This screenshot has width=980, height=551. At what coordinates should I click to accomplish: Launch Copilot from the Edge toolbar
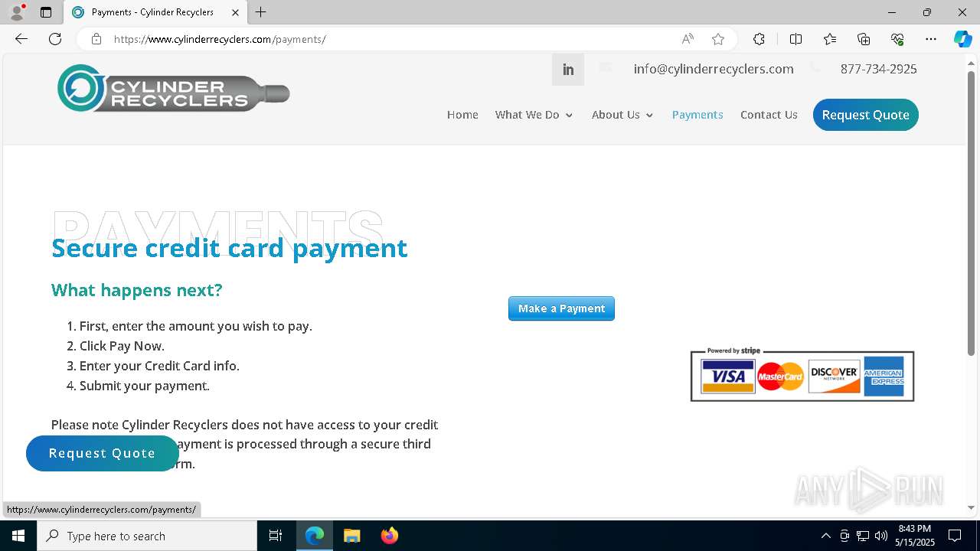(962, 39)
